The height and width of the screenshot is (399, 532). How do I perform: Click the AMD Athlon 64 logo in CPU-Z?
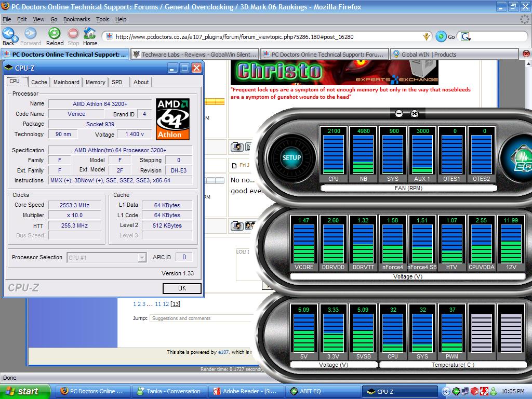[172, 119]
